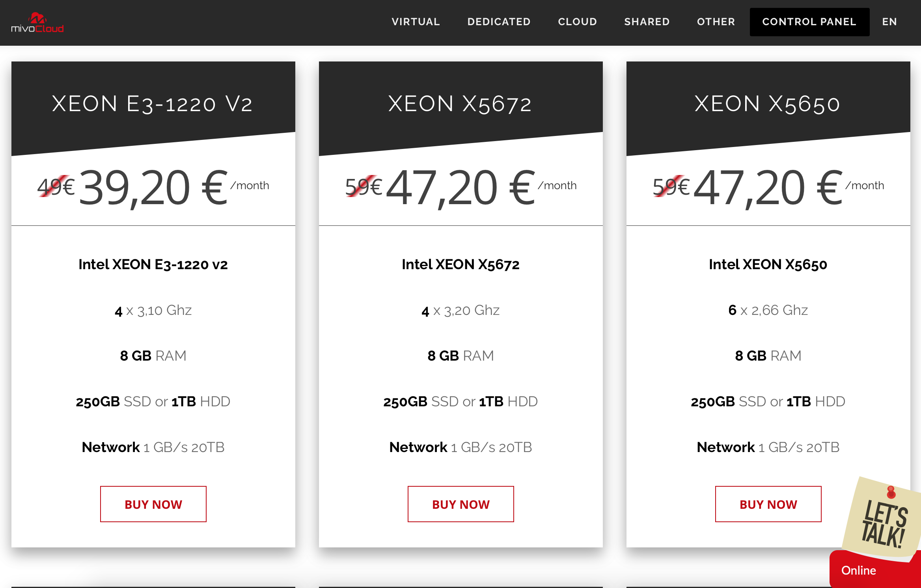The height and width of the screenshot is (588, 921).
Task: Buy the Xeon E3-1220 V2 server
Action: [153, 504]
